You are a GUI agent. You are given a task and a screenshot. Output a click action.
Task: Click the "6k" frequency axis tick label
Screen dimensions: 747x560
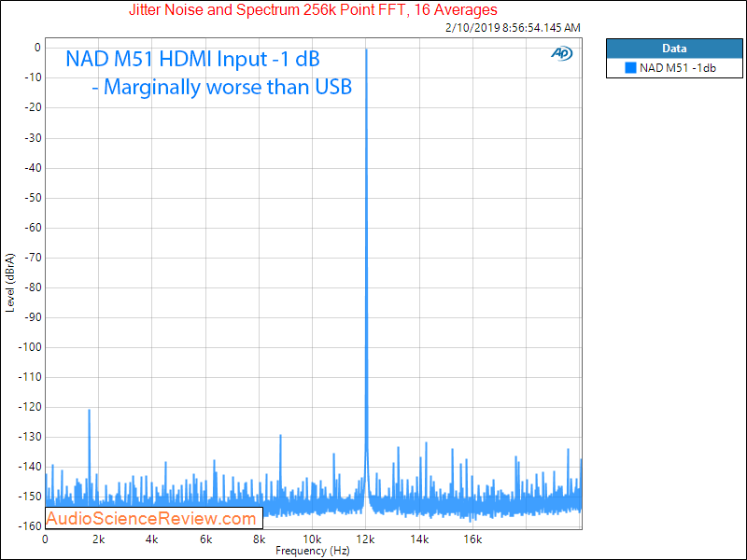tap(205, 539)
